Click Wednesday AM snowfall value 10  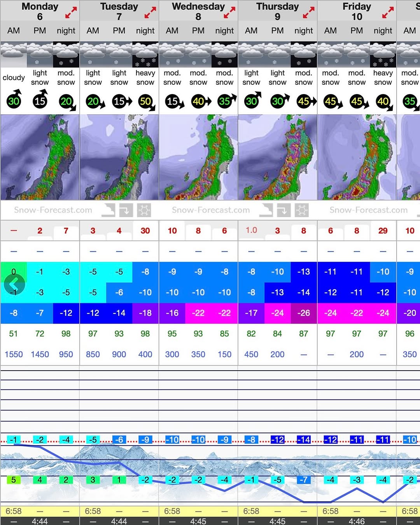[172, 231]
